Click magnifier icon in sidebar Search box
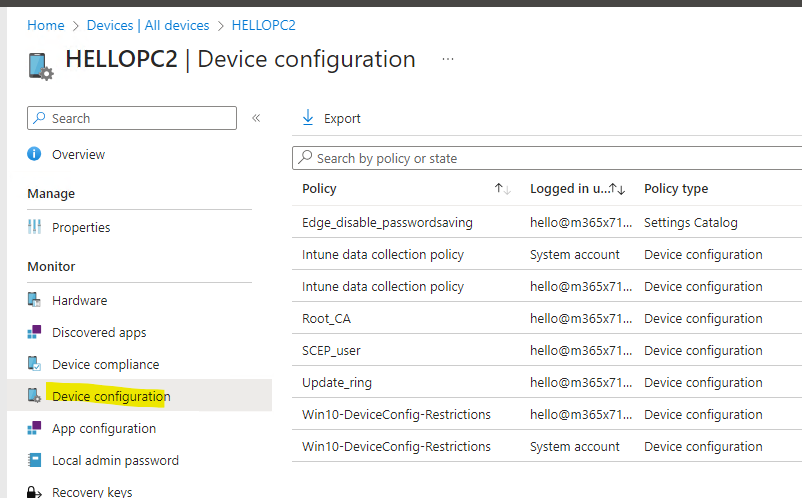 click(x=39, y=118)
